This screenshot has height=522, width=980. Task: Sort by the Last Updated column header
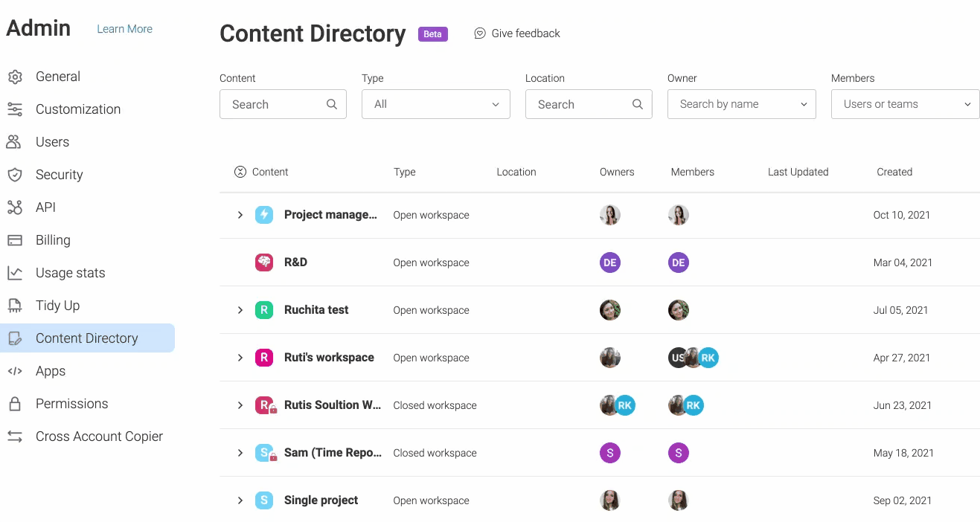click(x=798, y=172)
